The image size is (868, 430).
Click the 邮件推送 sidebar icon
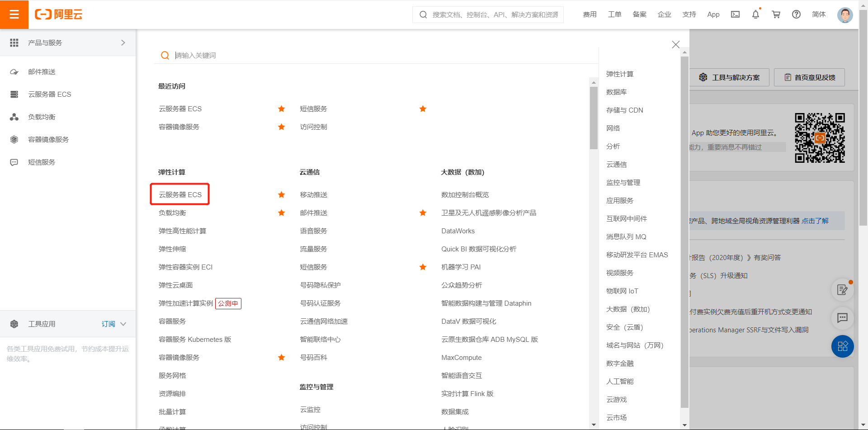point(14,72)
